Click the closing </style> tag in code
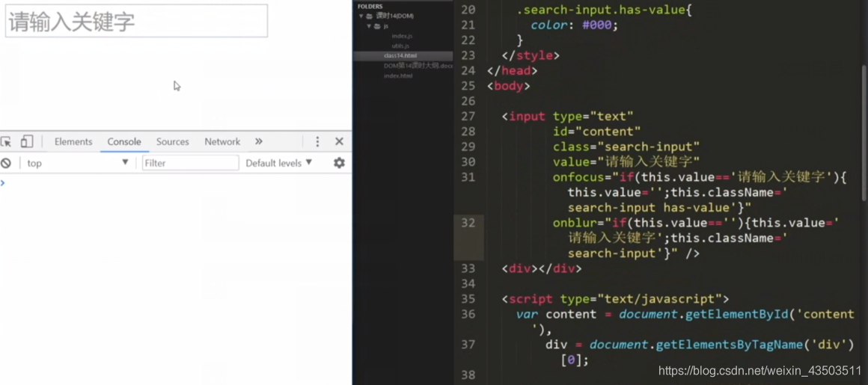 point(531,55)
